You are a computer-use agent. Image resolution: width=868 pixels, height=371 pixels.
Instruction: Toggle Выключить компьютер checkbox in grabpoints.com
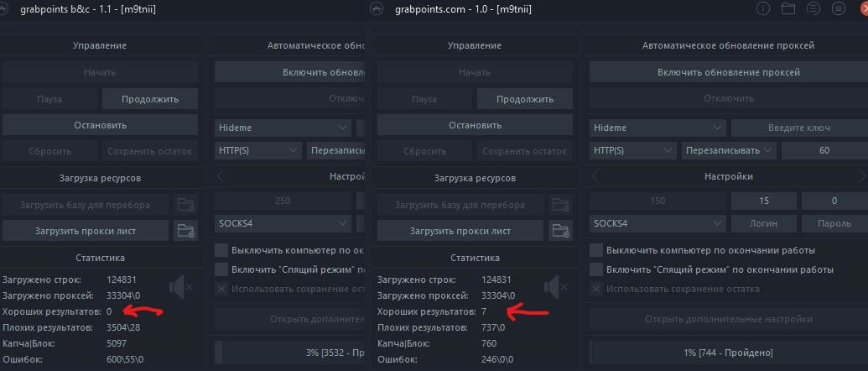pos(596,250)
